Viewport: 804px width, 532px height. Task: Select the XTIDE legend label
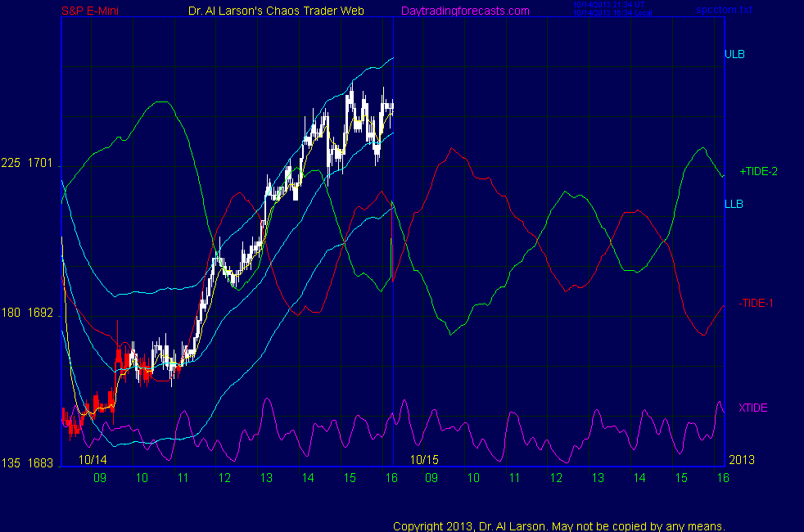(x=752, y=408)
